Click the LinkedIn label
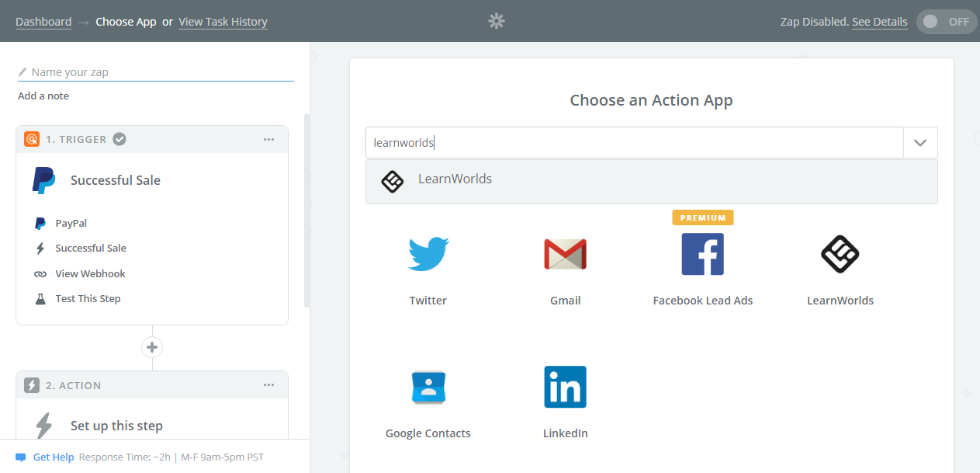This screenshot has width=980, height=473. [566, 433]
